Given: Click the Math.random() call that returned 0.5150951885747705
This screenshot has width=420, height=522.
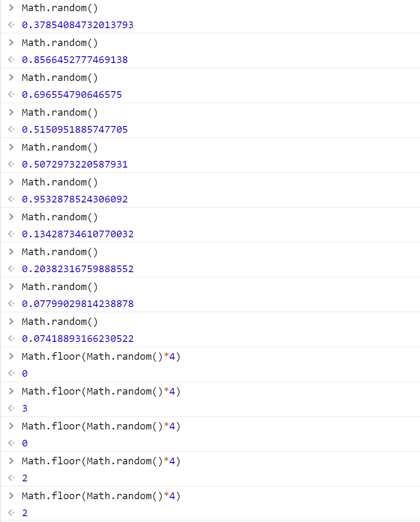Looking at the screenshot, I should 60,113.
